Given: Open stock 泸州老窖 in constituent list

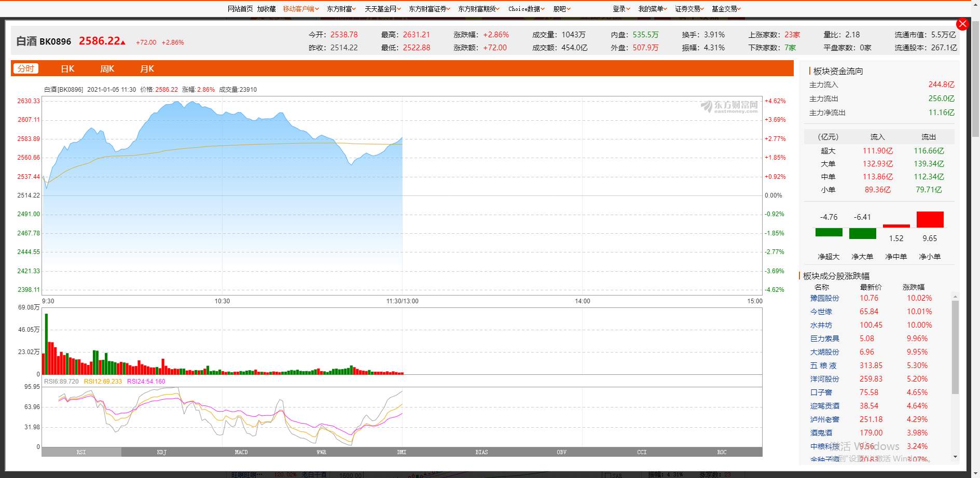Looking at the screenshot, I should click(x=824, y=419).
